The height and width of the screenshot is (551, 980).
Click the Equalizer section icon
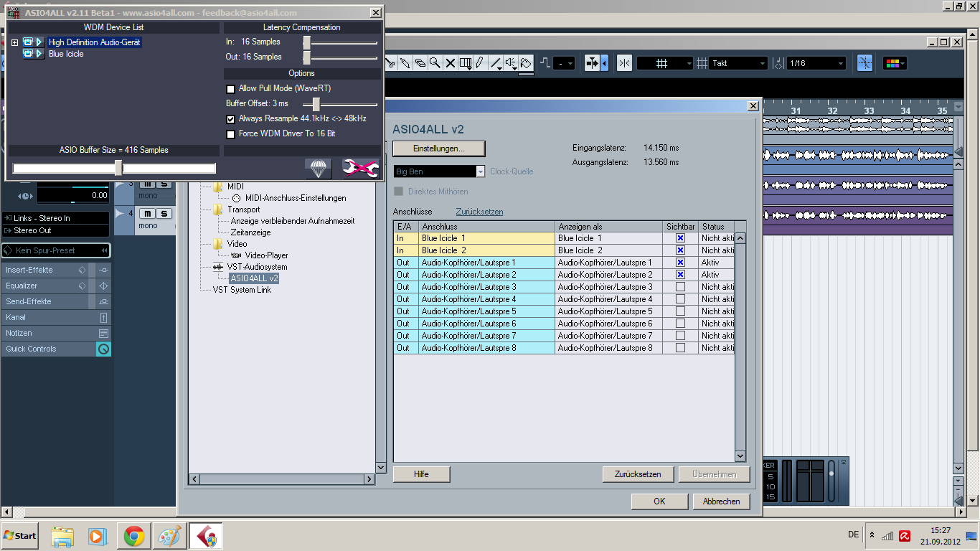coord(103,286)
